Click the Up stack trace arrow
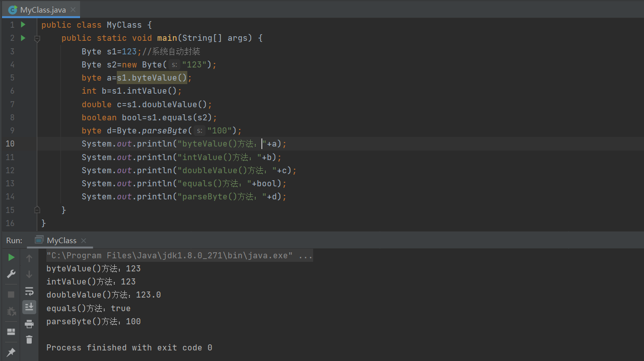 click(x=29, y=258)
